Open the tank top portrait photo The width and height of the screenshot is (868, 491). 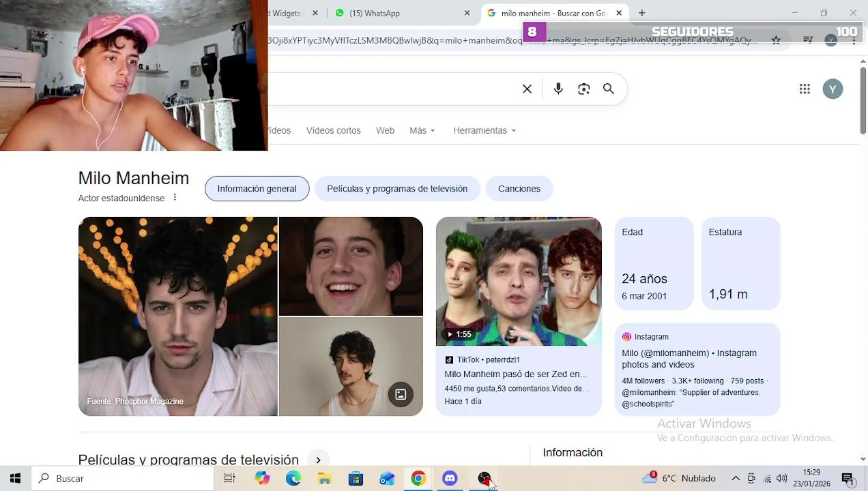(351, 367)
